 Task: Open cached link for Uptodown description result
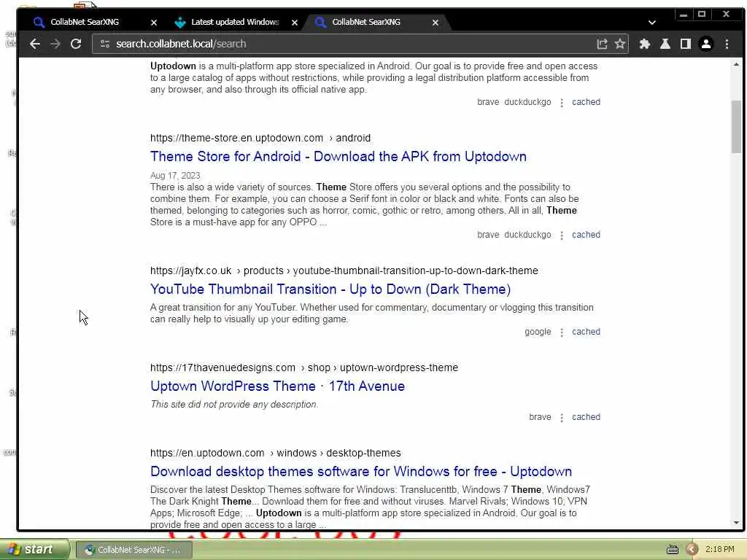click(x=586, y=102)
